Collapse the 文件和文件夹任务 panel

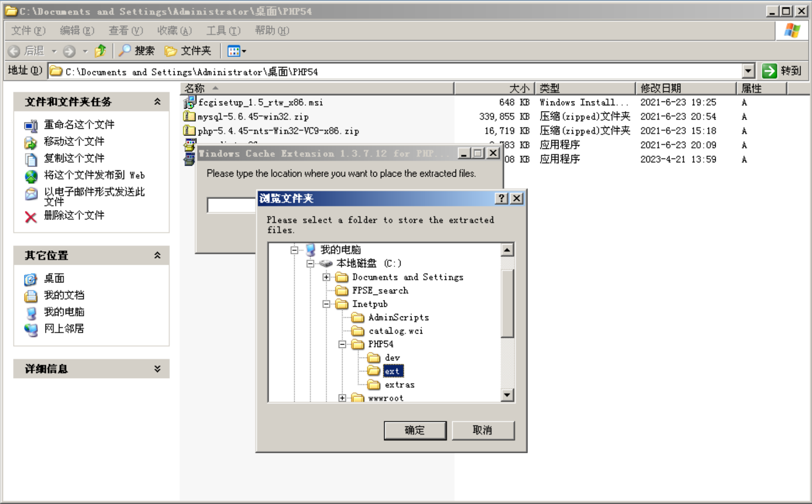click(x=157, y=101)
